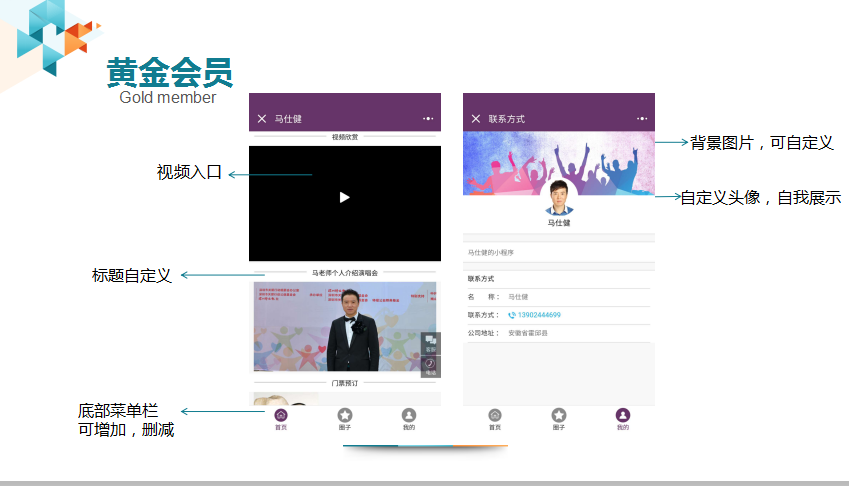Viewport: 849px width, 486px height.
Task: Click the phone number 13902444699 link
Action: (539, 315)
